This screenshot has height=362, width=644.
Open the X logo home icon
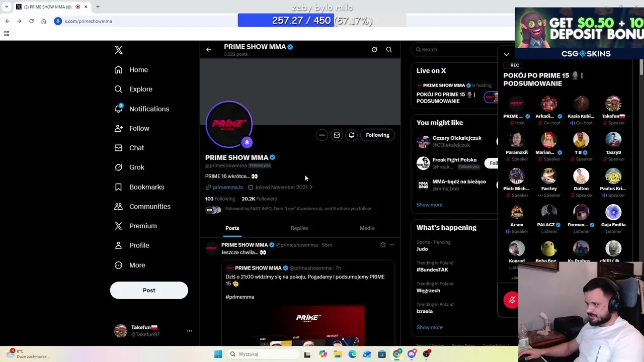point(119,50)
